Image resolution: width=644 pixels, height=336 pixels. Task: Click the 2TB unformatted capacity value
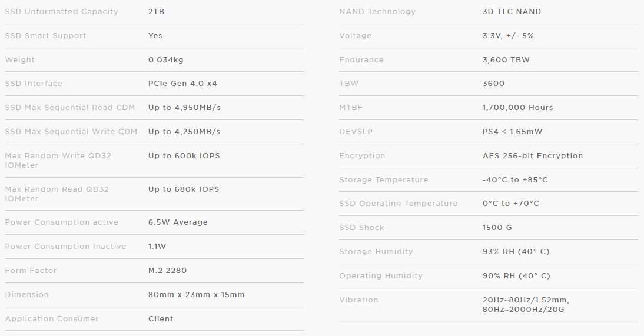156,12
